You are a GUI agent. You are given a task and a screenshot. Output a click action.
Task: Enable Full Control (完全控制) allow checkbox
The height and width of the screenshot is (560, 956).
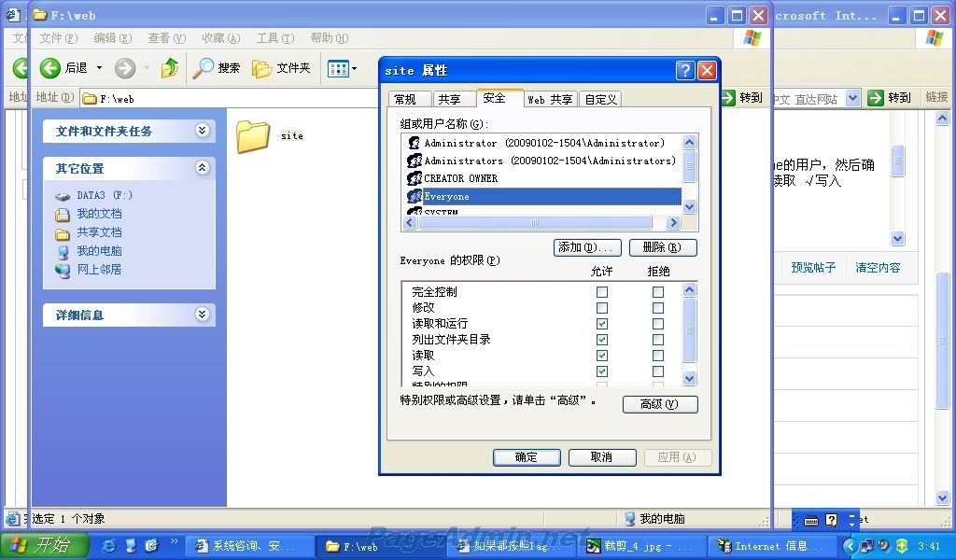(x=602, y=292)
